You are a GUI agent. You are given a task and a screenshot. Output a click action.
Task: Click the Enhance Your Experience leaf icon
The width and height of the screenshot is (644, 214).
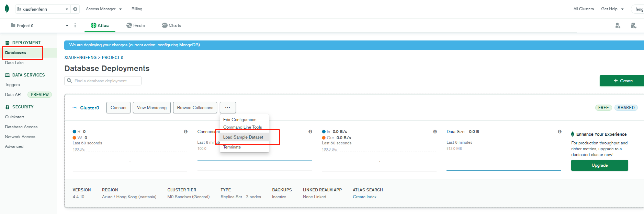[x=573, y=134]
